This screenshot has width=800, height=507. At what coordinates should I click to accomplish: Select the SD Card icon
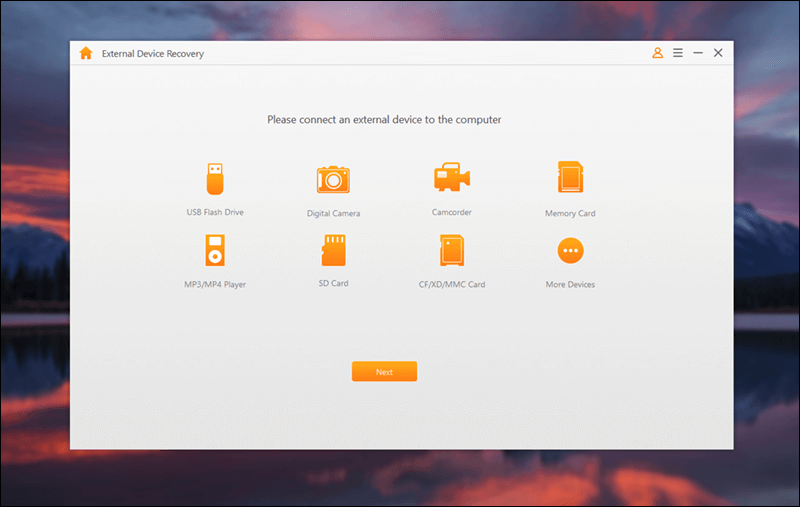click(333, 250)
